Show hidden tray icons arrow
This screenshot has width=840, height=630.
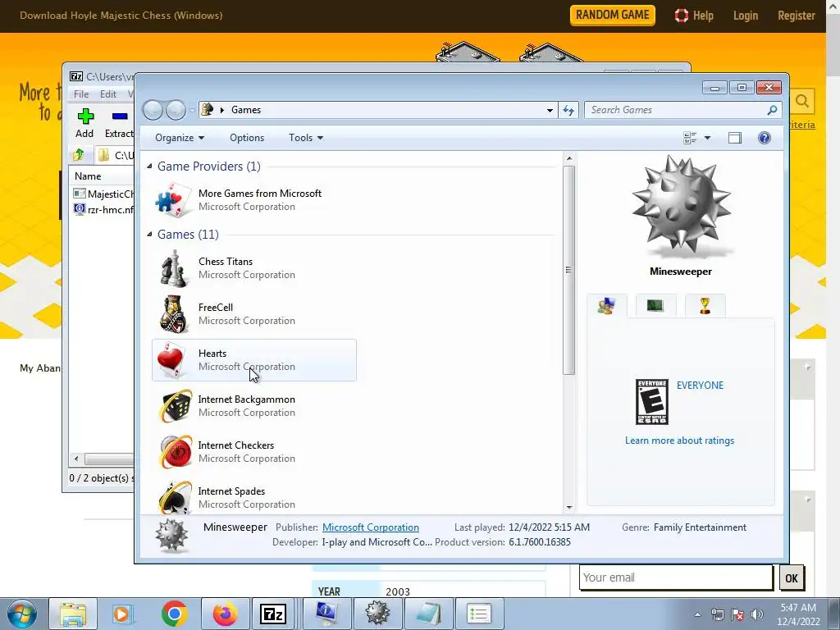pyautogui.click(x=697, y=614)
